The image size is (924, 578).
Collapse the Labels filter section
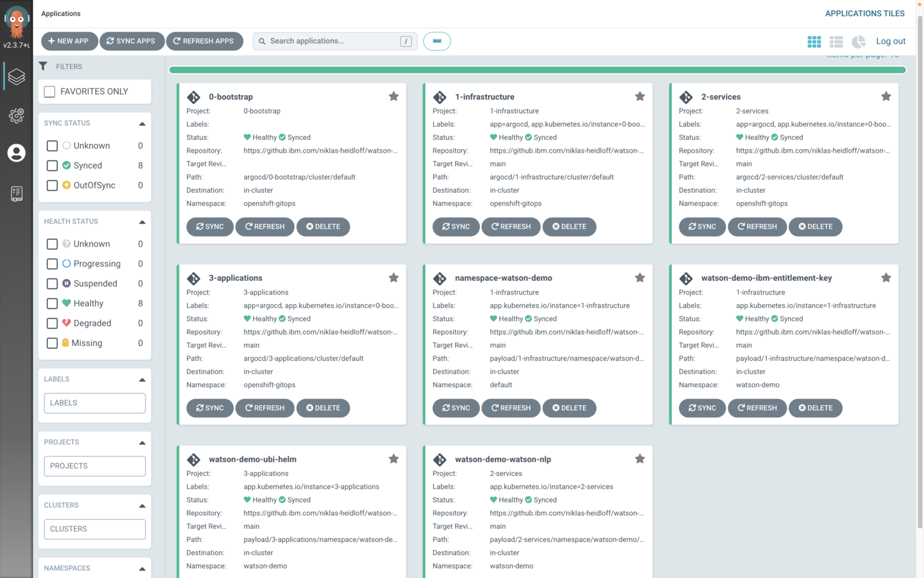(x=142, y=380)
